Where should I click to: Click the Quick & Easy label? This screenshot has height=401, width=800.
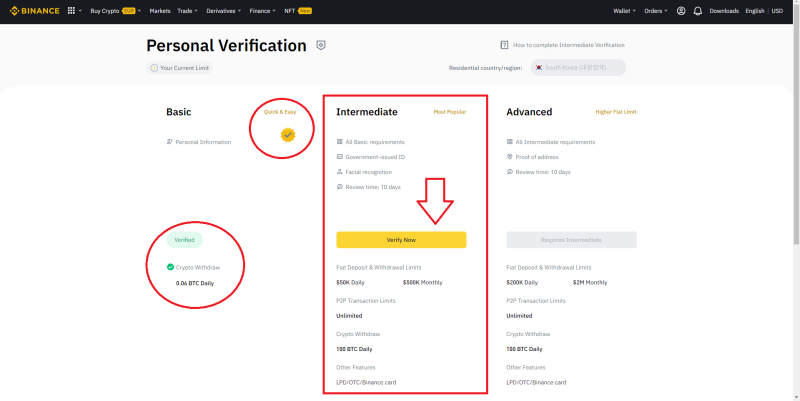280,112
